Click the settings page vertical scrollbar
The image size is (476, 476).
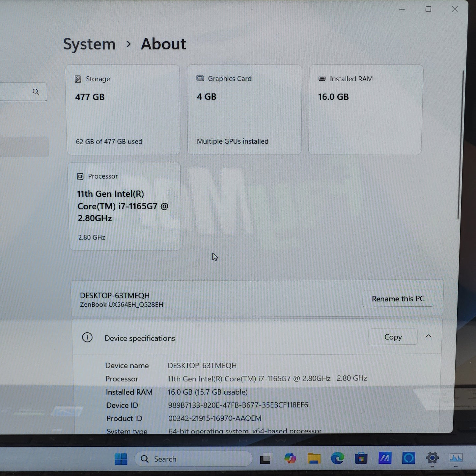pos(460,145)
